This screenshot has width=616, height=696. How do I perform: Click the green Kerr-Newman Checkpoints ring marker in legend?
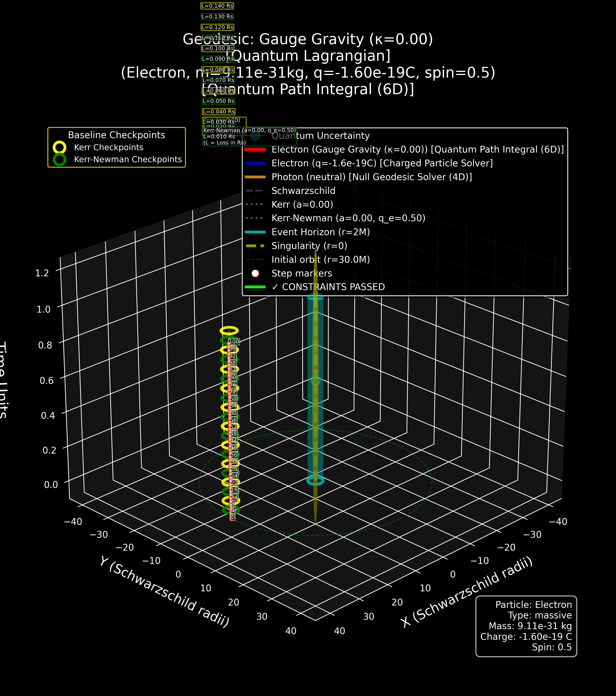pos(60,159)
